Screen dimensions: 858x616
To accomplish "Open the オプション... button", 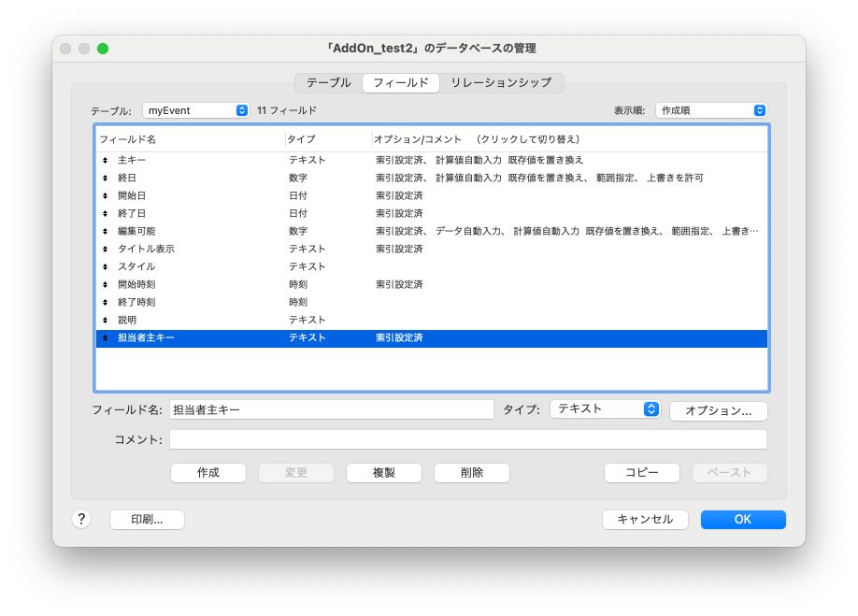I will pyautogui.click(x=719, y=411).
